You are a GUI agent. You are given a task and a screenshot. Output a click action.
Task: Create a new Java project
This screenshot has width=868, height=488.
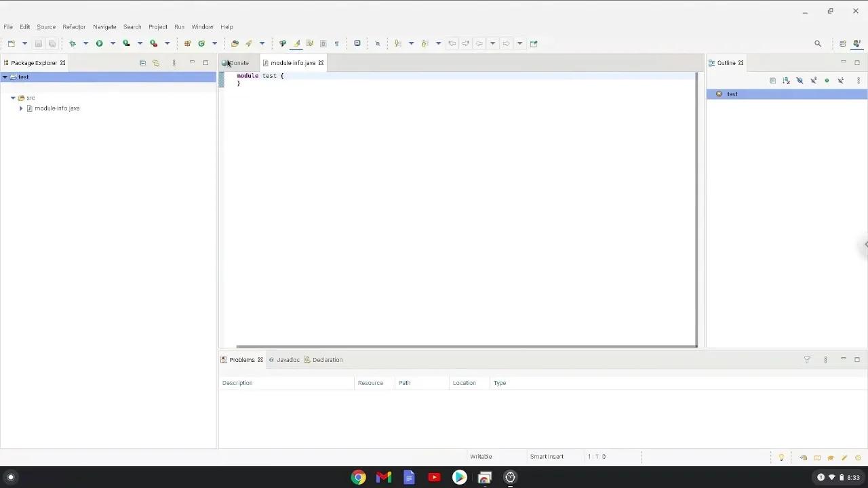tap(188, 43)
